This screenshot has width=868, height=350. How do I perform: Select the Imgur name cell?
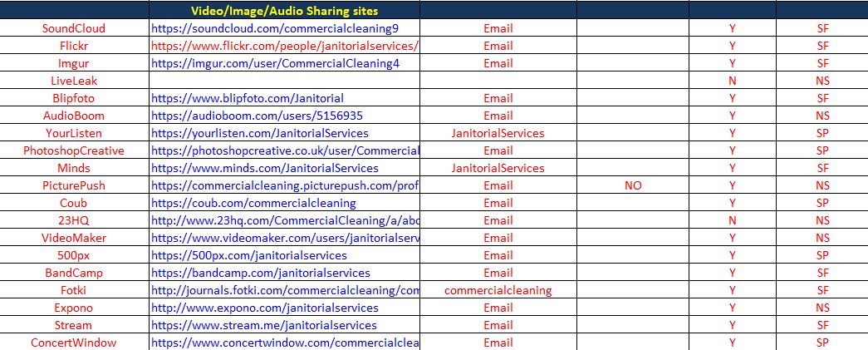point(74,63)
